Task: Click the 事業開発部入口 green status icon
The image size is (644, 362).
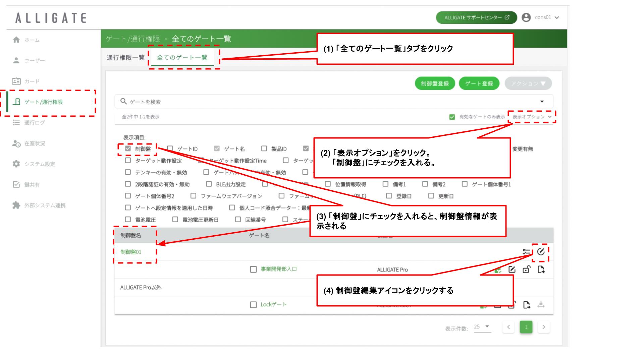Action: pyautogui.click(x=498, y=270)
